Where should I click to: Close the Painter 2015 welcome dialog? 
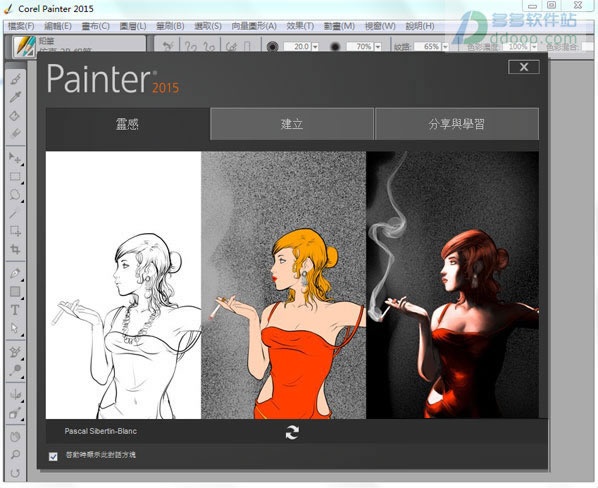tap(524, 67)
